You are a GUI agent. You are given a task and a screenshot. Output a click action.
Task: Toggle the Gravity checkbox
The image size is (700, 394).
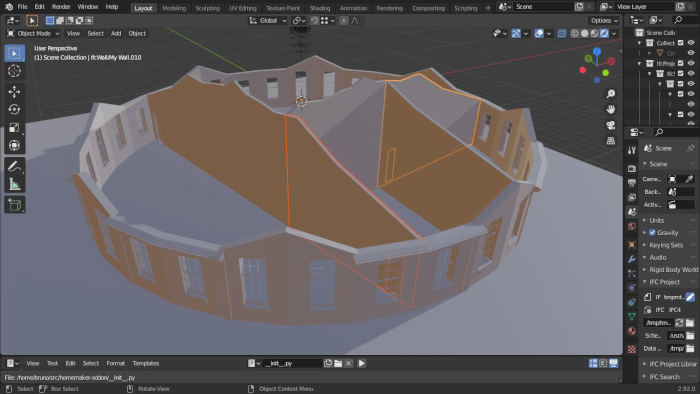652,232
